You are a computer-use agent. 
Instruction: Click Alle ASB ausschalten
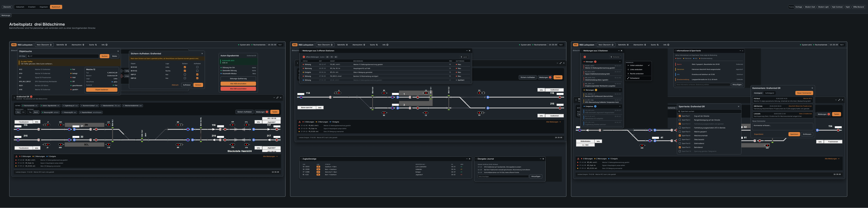pyautogui.click(x=238, y=89)
